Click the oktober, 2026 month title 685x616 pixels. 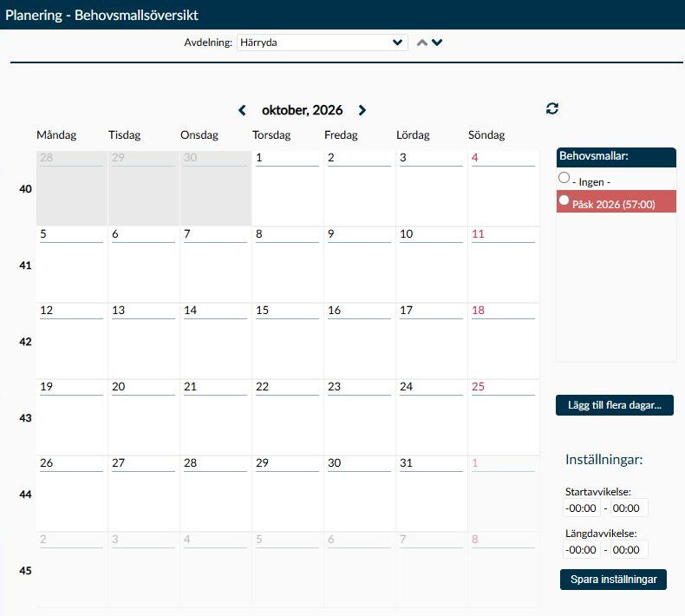pos(302,110)
